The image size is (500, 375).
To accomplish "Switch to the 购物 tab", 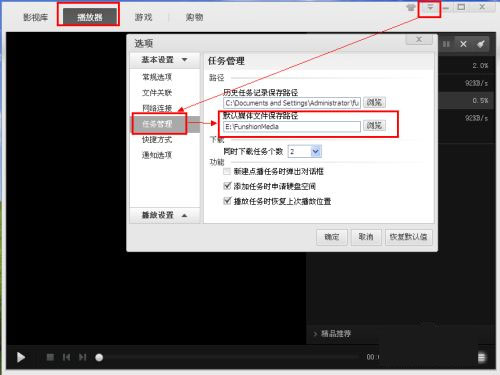I will point(194,17).
